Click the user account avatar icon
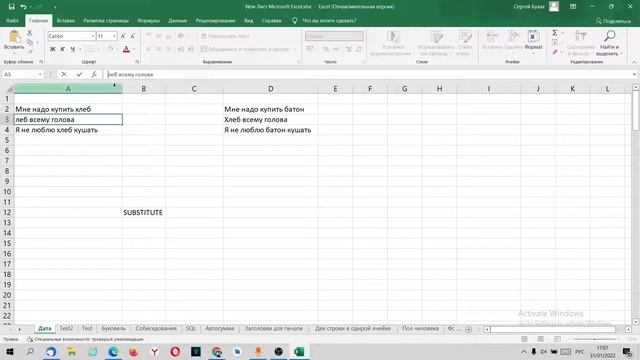This screenshot has height=360, width=640. pyautogui.click(x=554, y=7)
